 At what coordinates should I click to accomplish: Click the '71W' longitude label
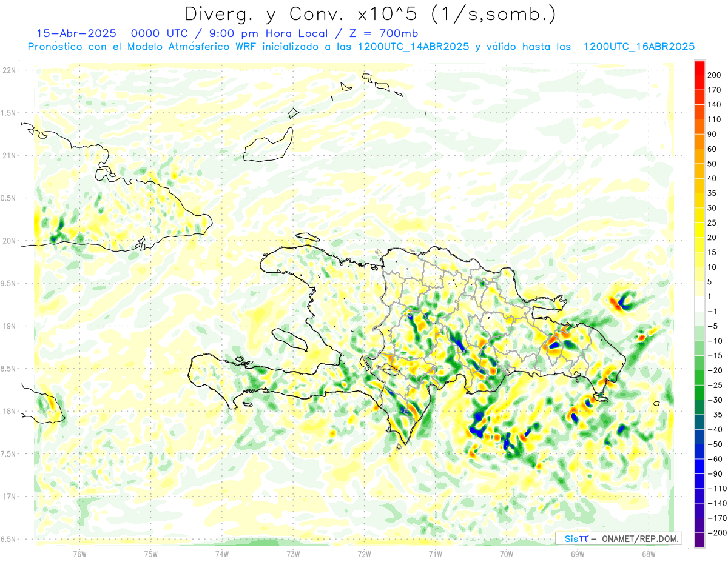(435, 554)
